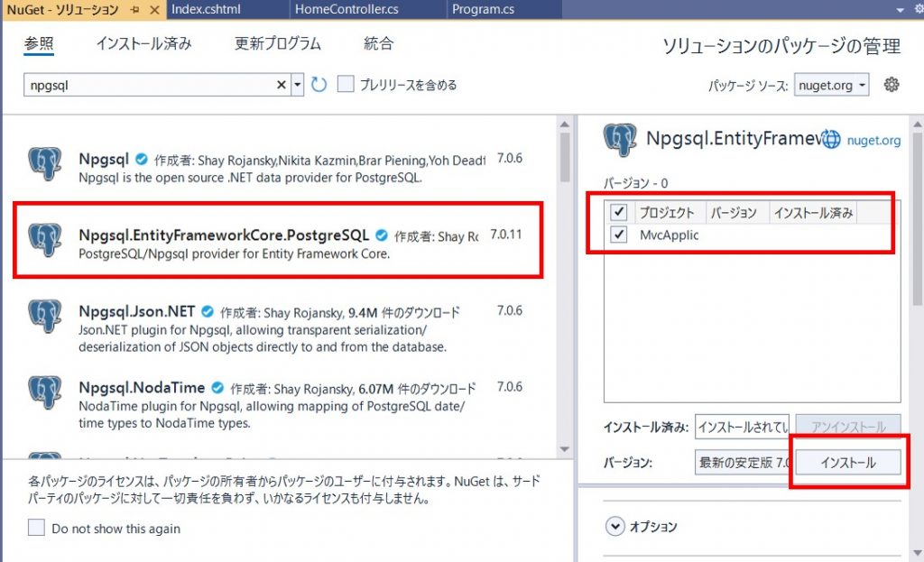The height and width of the screenshot is (562, 924).
Task: Select the 更新プログラム tab
Action: click(278, 43)
